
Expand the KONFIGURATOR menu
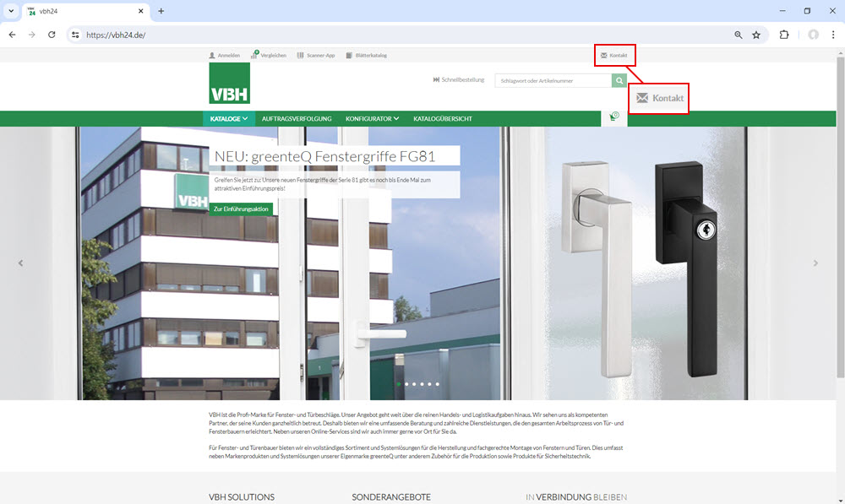click(373, 118)
